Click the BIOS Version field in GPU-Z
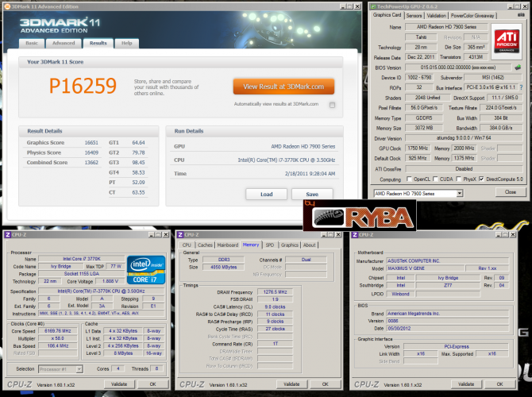532x397 pixels. coord(458,67)
